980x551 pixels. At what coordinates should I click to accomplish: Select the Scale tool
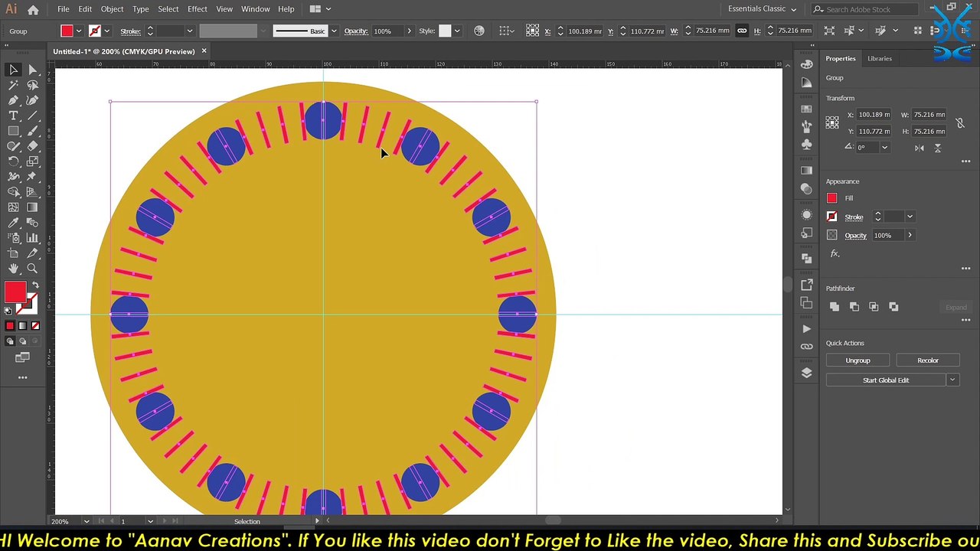click(32, 161)
